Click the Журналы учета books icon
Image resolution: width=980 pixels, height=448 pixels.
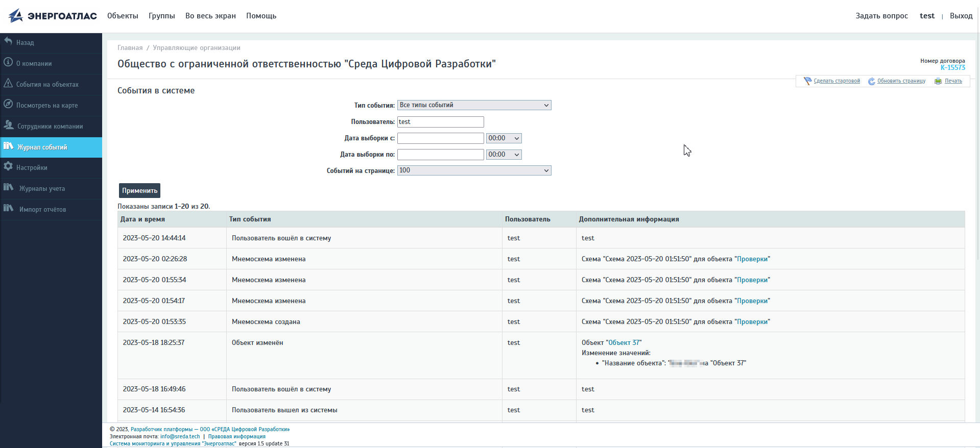9,187
